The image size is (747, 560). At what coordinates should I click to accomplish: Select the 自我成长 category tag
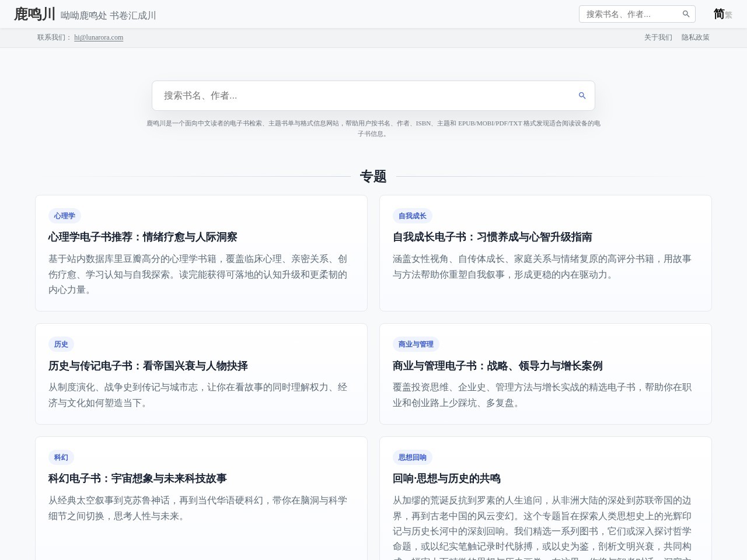click(x=413, y=216)
